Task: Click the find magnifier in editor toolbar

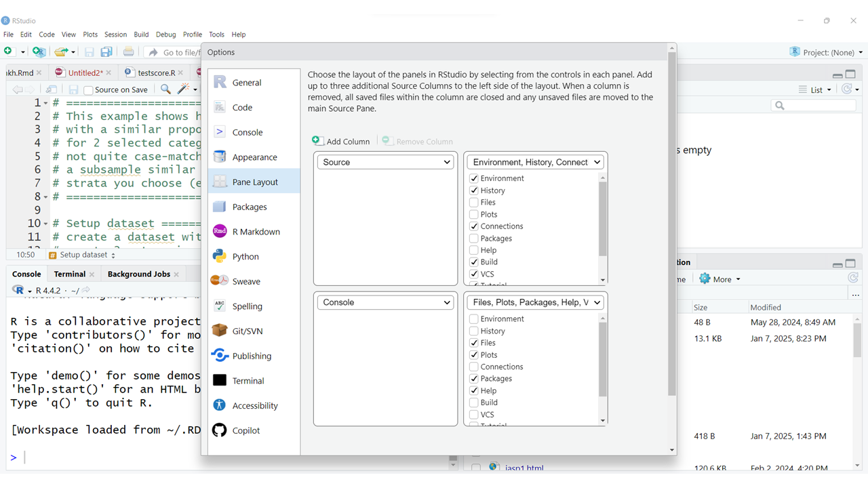Action: click(x=165, y=89)
